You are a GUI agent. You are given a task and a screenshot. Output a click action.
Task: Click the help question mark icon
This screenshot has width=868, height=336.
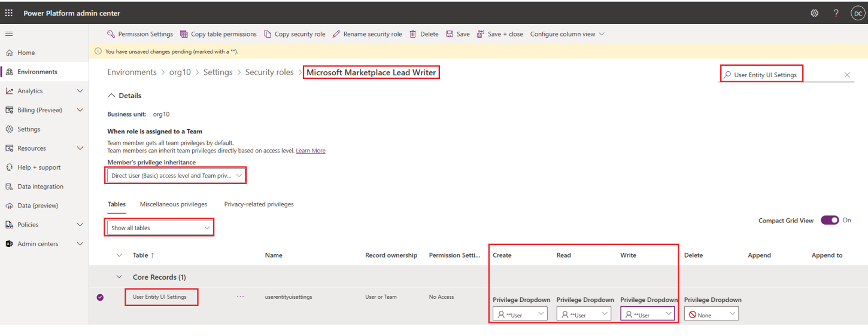(836, 13)
